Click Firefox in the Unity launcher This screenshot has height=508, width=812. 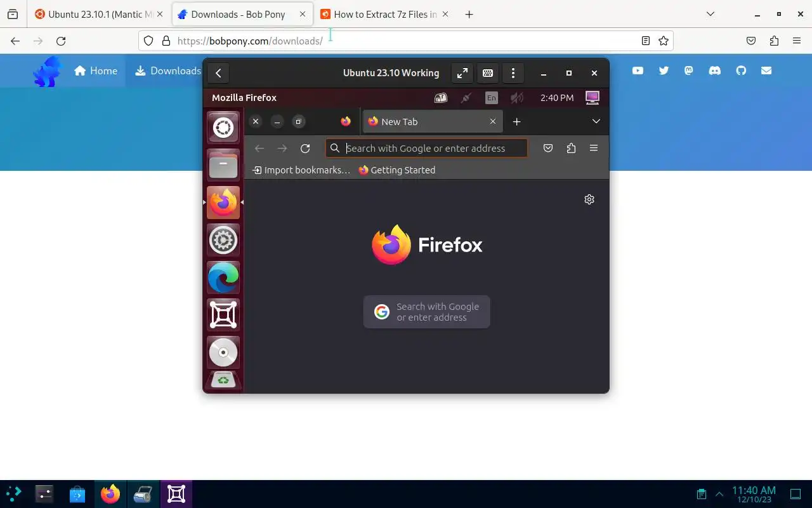223,203
